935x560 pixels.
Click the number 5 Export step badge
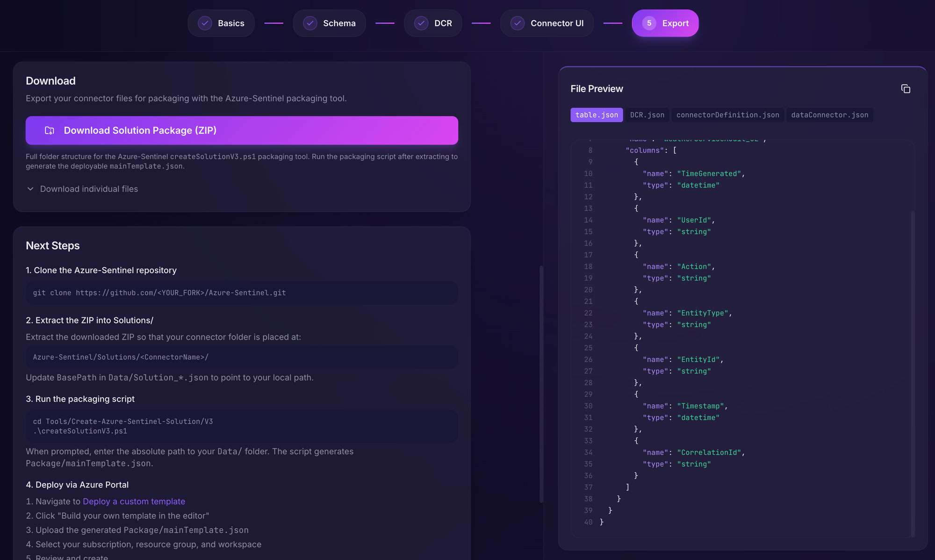pyautogui.click(x=649, y=23)
